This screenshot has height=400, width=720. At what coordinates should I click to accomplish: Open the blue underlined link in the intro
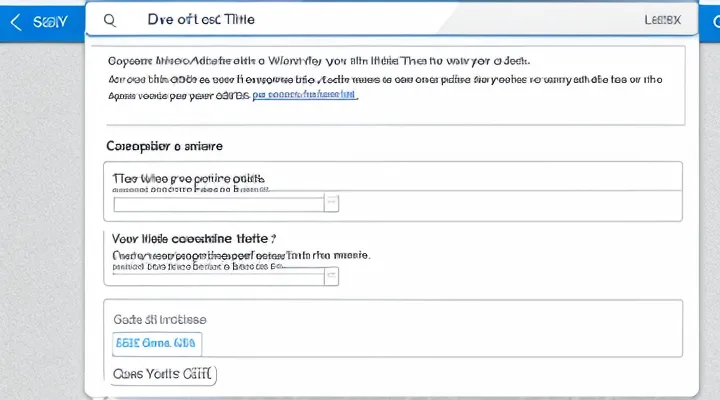coord(304,97)
